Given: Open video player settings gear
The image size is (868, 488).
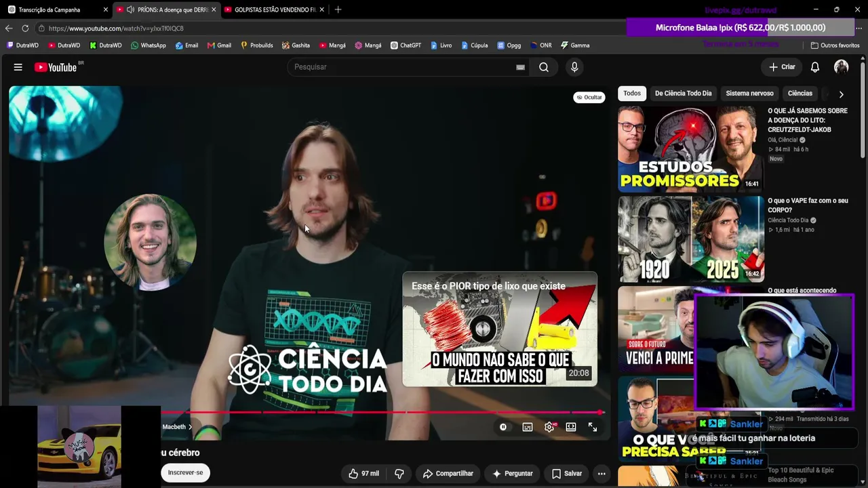Looking at the screenshot, I should (549, 427).
